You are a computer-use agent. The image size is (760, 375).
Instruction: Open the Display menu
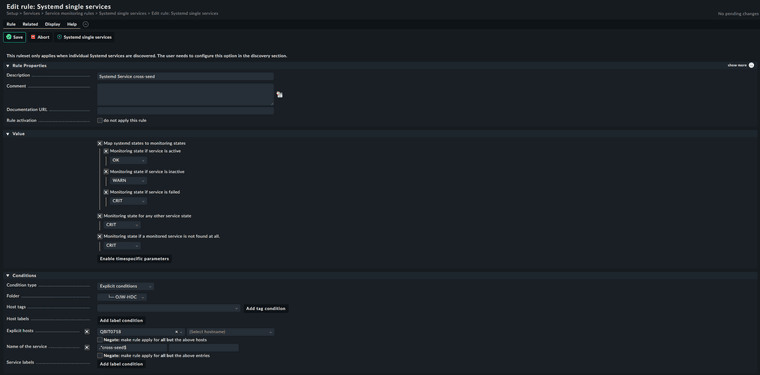click(x=52, y=24)
